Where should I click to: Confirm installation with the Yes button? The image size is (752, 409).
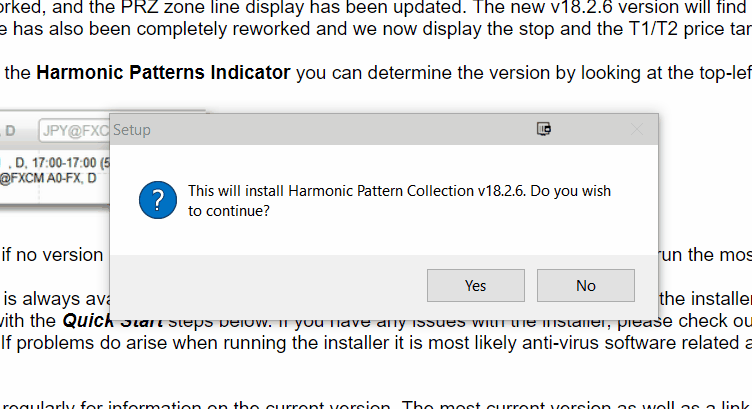476,285
